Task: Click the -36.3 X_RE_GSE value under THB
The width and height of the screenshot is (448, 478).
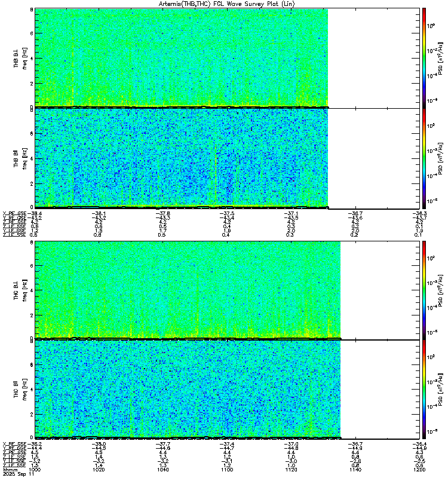Action: [x=419, y=213]
